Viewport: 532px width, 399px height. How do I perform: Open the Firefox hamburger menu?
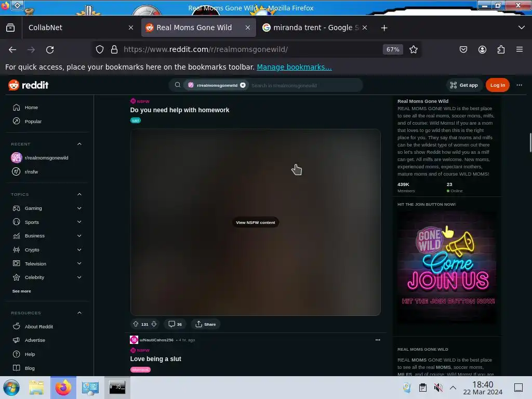pos(520,49)
